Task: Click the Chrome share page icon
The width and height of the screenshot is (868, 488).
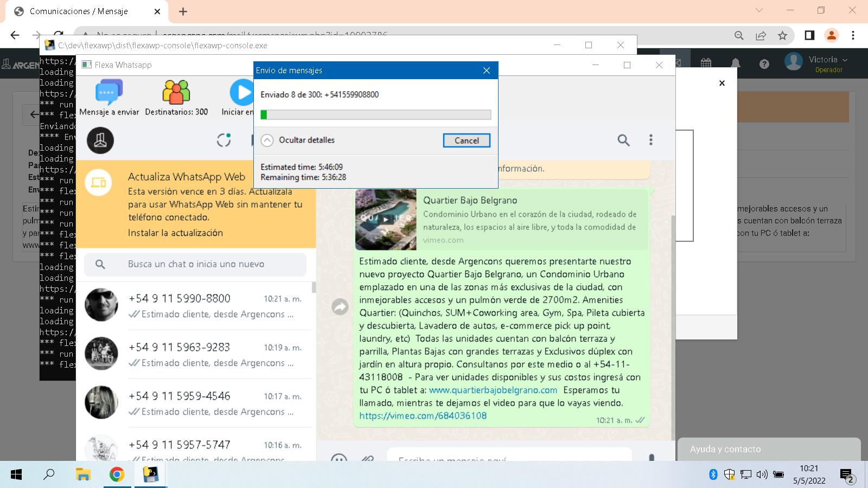Action: pos(761,35)
